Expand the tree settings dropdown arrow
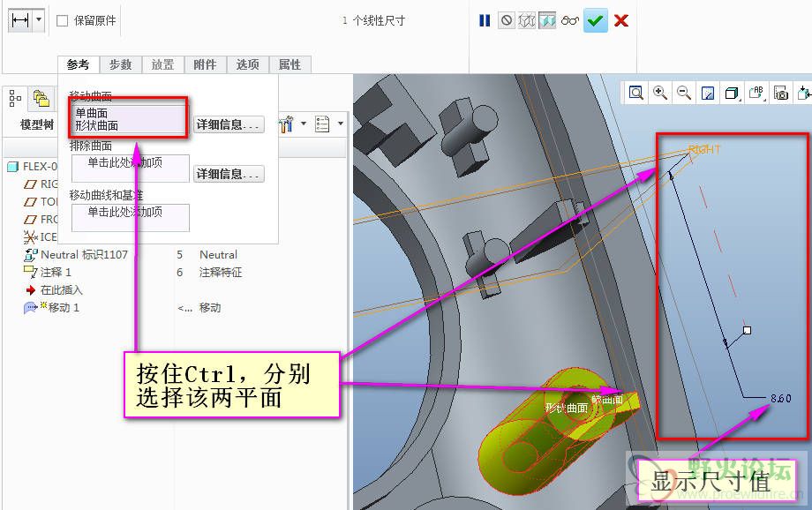 point(304,124)
